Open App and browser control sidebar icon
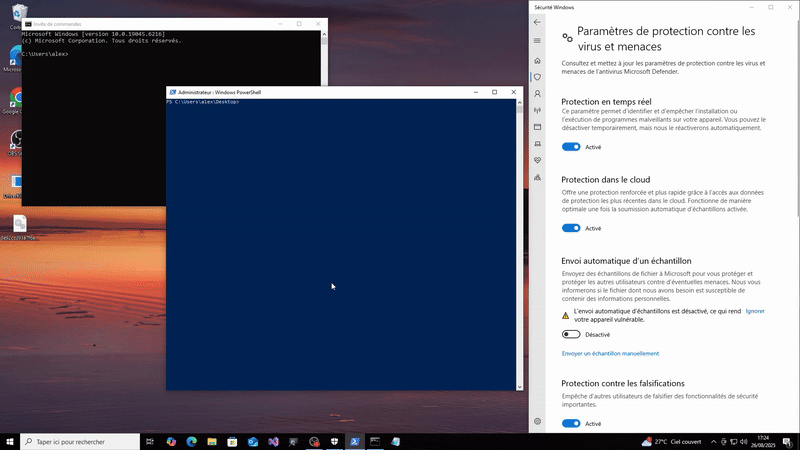Viewport: 800px width, 450px height. coord(537,127)
